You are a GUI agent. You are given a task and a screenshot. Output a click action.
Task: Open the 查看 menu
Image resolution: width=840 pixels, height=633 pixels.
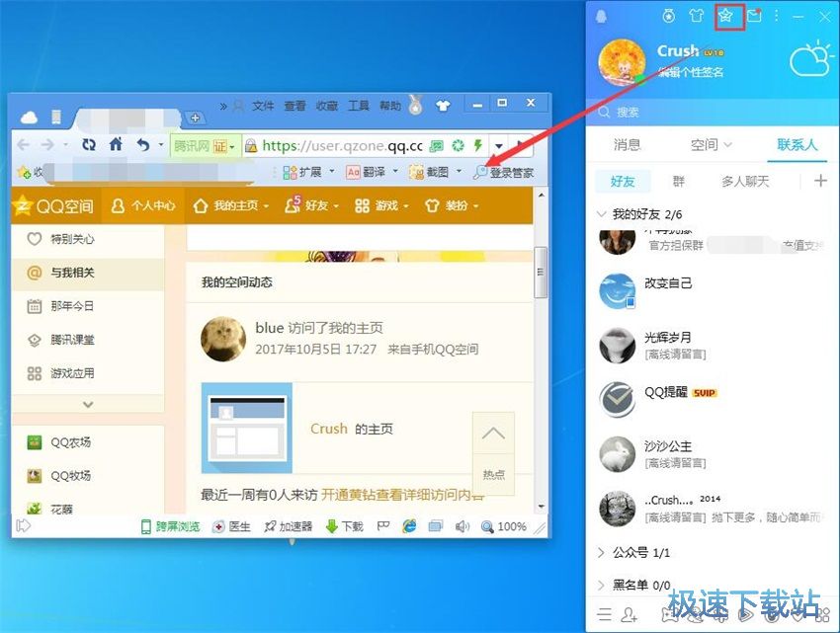click(294, 106)
